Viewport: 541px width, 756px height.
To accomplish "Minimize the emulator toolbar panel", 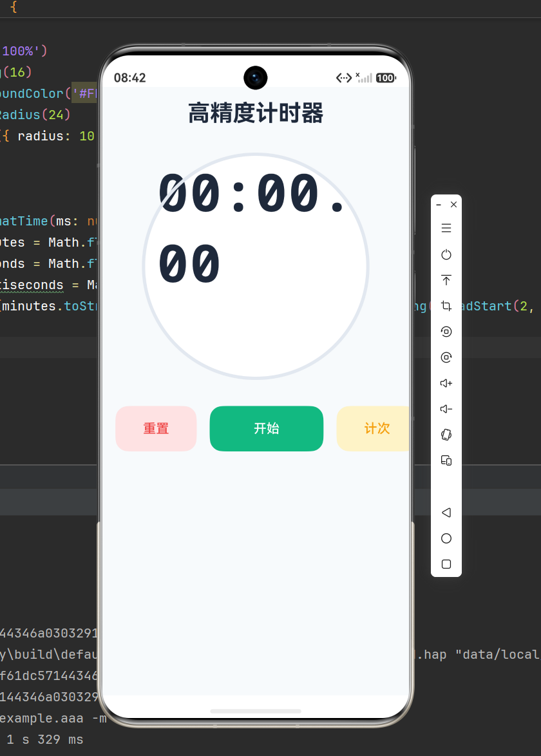I will [x=439, y=205].
